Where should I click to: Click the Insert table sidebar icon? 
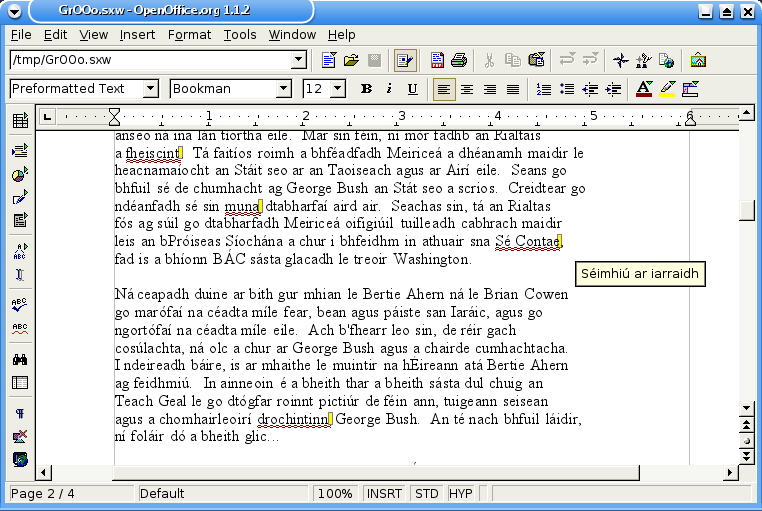pyautogui.click(x=20, y=120)
